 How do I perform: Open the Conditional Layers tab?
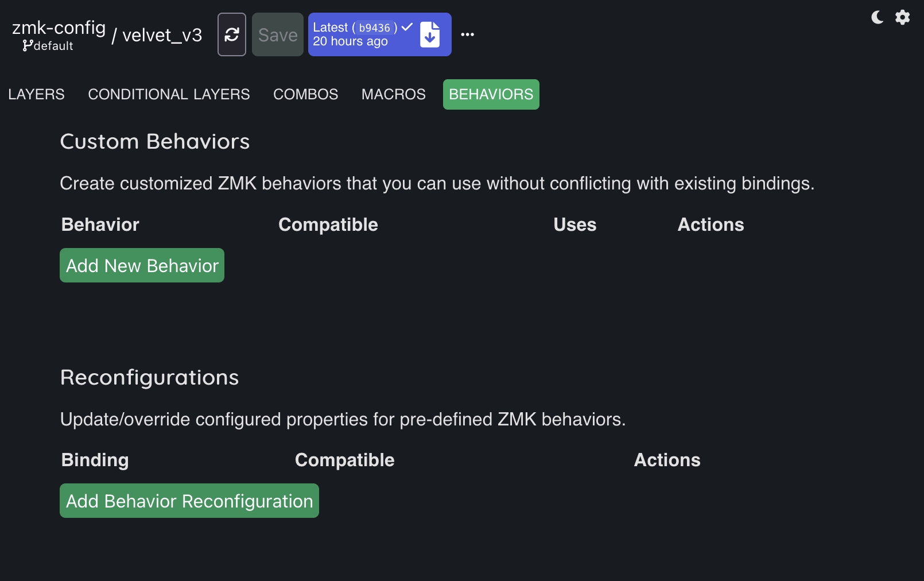pyautogui.click(x=169, y=94)
